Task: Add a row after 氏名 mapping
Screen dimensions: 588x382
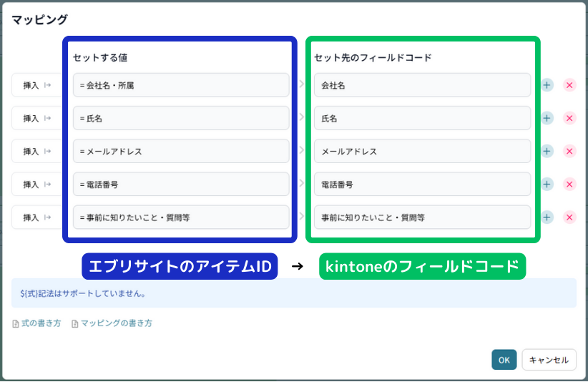Action: tap(547, 118)
